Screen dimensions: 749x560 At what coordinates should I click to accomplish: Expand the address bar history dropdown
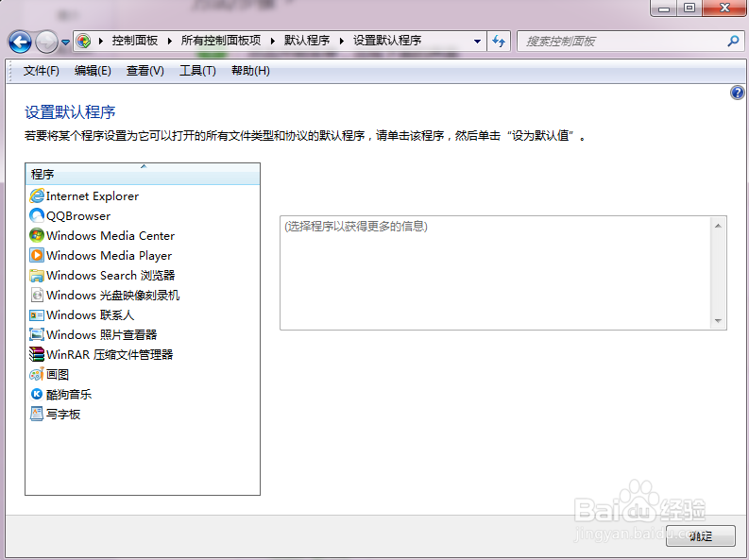(x=477, y=41)
